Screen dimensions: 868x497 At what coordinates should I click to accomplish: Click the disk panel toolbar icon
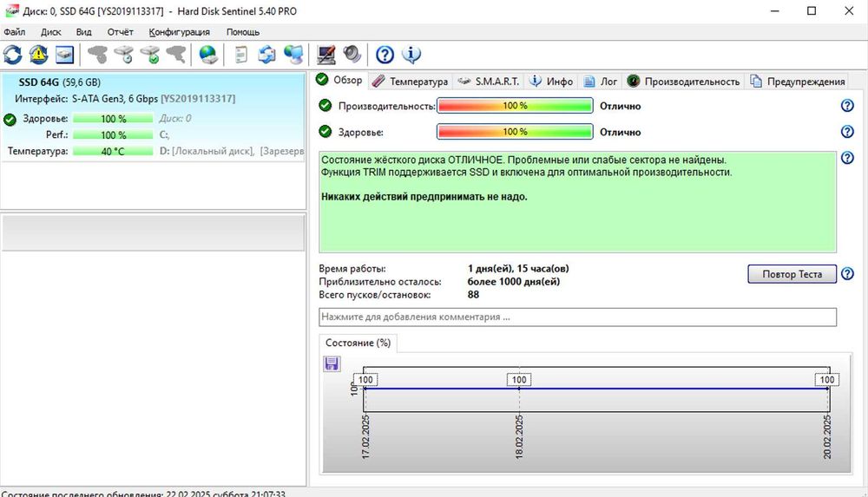(65, 55)
